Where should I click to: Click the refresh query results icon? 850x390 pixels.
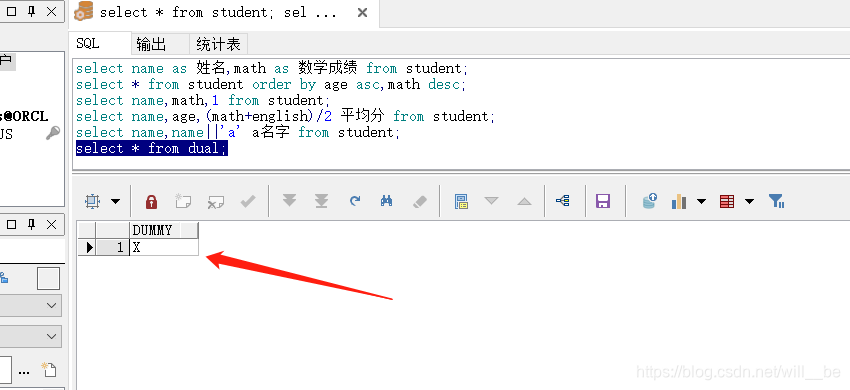coord(355,201)
